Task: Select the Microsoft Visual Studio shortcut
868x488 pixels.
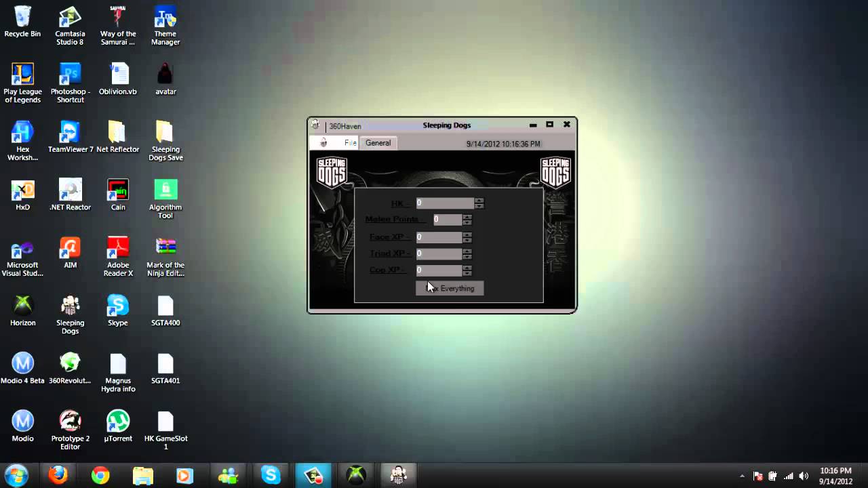Action: tap(22, 257)
